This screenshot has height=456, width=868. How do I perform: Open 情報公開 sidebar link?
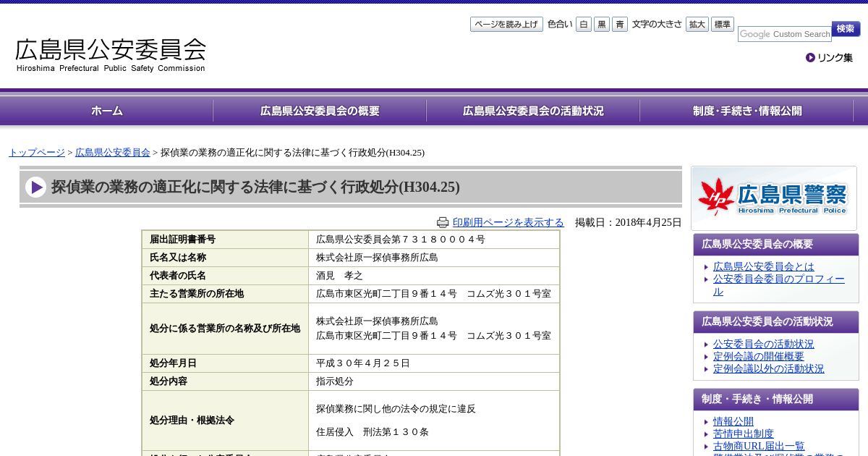coord(733,421)
